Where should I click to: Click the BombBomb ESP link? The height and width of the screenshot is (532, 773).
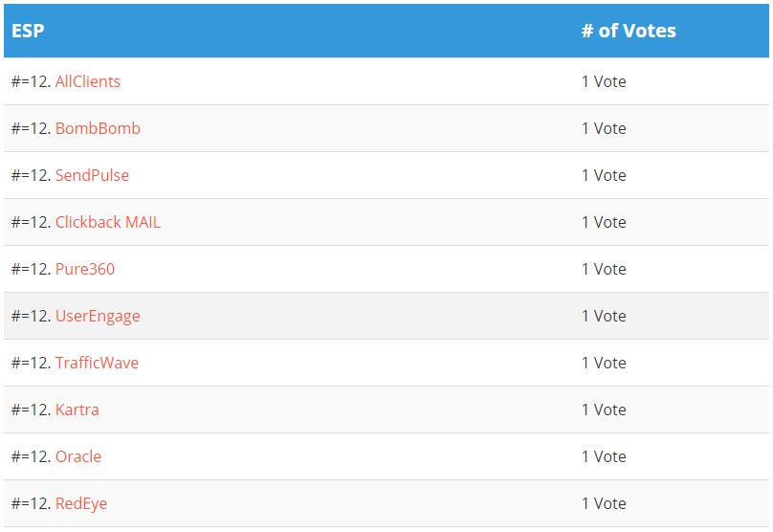(98, 128)
